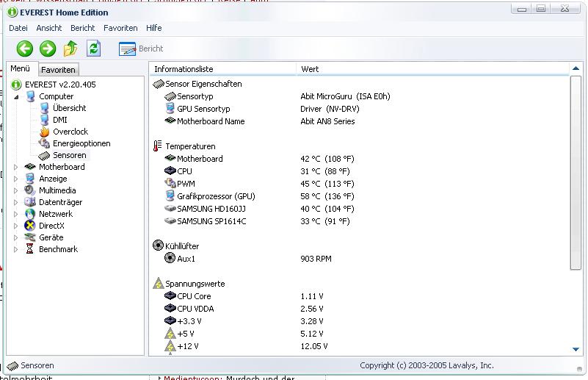Open the Favoriten menu
The width and height of the screenshot is (588, 380).
coord(120,28)
